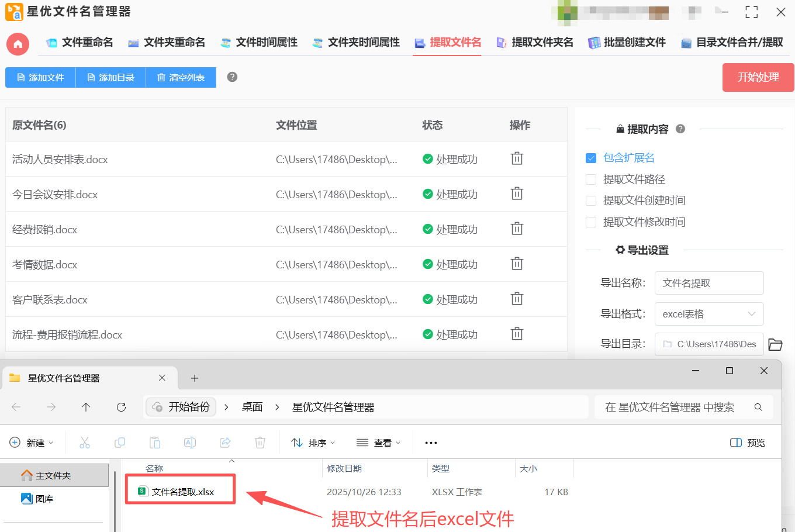The image size is (795, 532).
Task: Click the 清空列表 button
Action: coord(181,77)
